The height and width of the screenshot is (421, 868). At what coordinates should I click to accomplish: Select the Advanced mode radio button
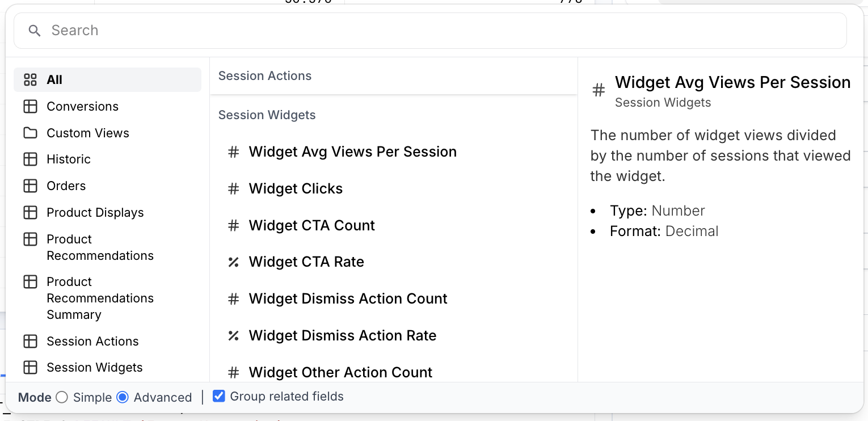tap(123, 397)
